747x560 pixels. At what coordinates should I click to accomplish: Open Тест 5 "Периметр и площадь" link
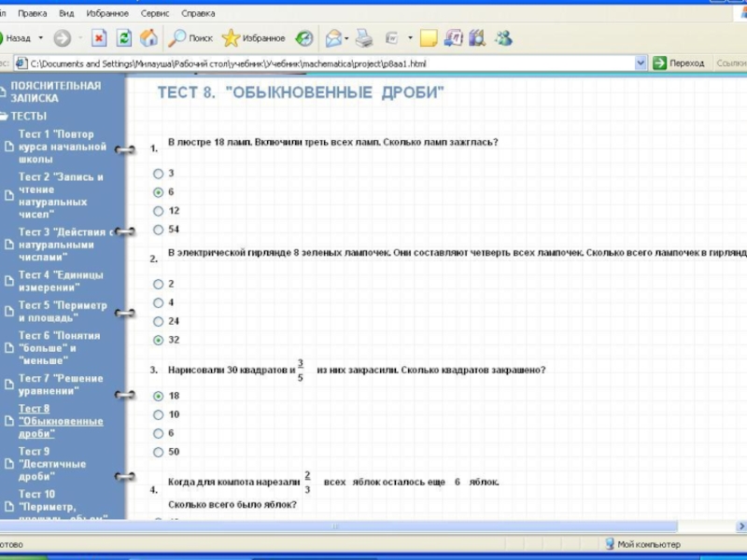click(x=63, y=312)
